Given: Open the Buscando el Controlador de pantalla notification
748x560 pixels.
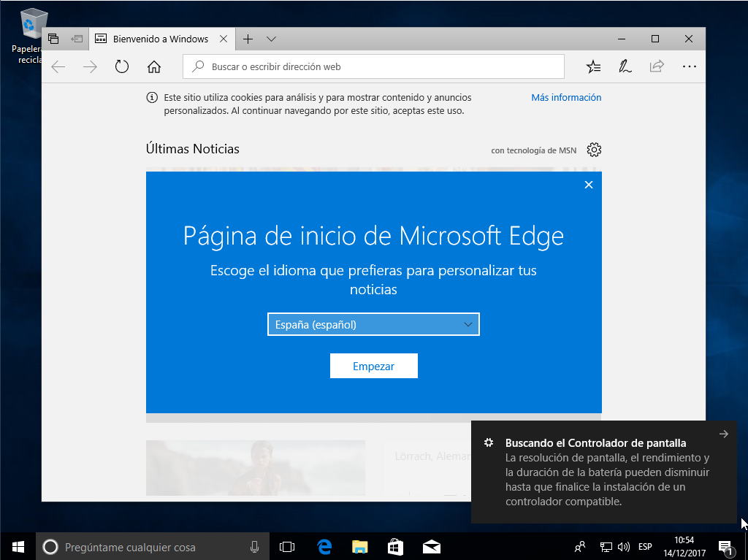Looking at the screenshot, I should coord(603,472).
